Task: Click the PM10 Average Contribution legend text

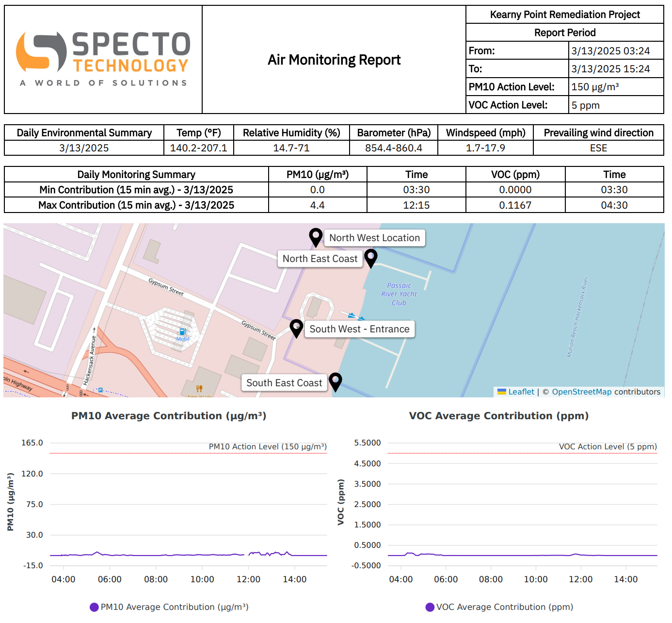Action: pos(175,607)
